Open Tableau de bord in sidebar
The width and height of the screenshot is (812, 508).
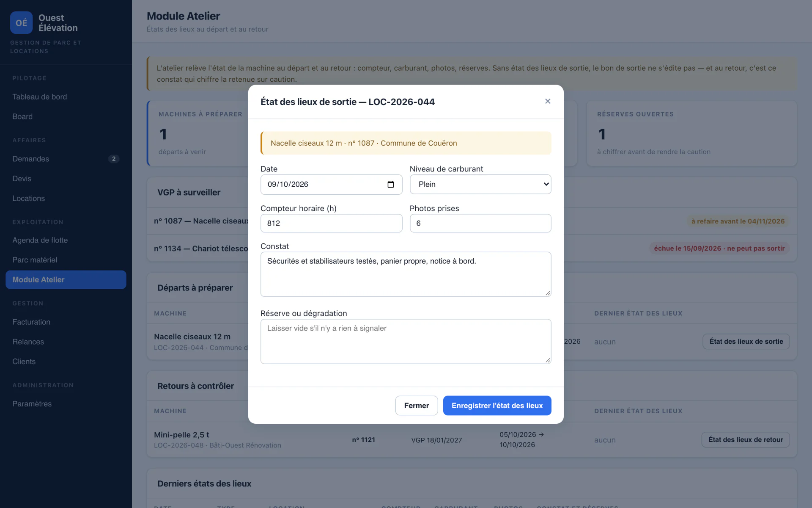tap(66, 97)
